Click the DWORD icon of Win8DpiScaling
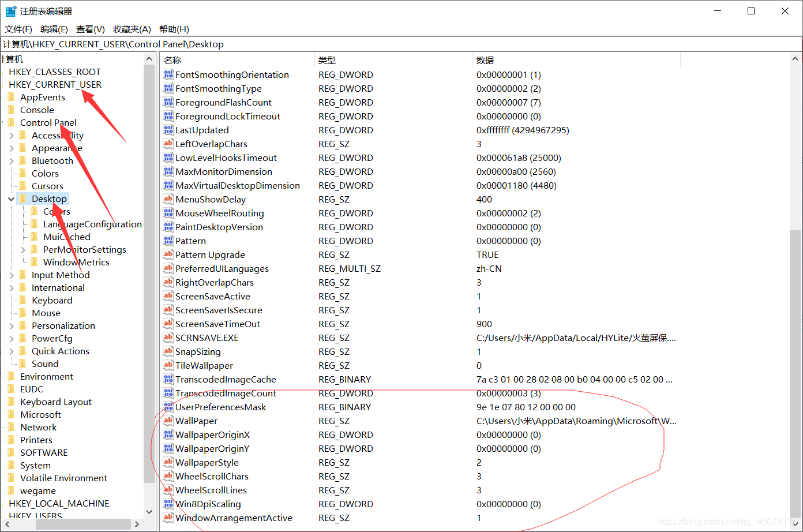Screen dimensions: 803x532 pos(168,504)
